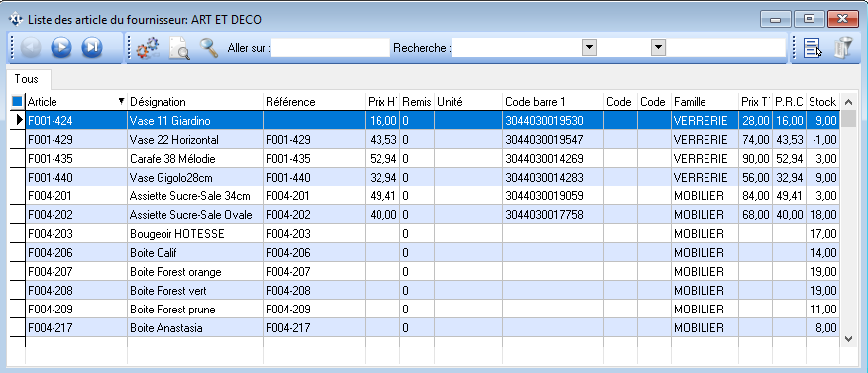Screen dimensions: 868x373
Task: Click the disabled previous record arrow
Action: (x=31, y=48)
